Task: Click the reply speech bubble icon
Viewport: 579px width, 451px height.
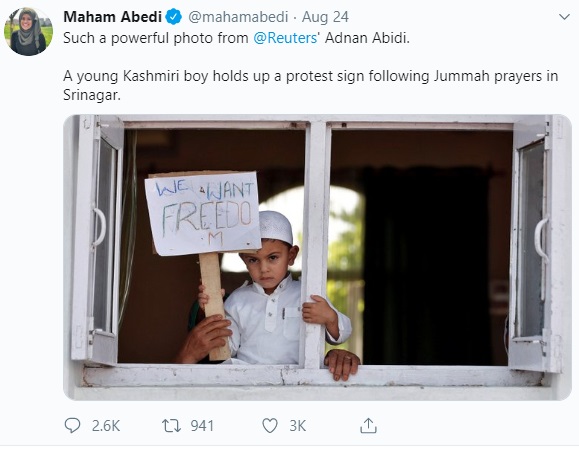Action: tap(72, 426)
